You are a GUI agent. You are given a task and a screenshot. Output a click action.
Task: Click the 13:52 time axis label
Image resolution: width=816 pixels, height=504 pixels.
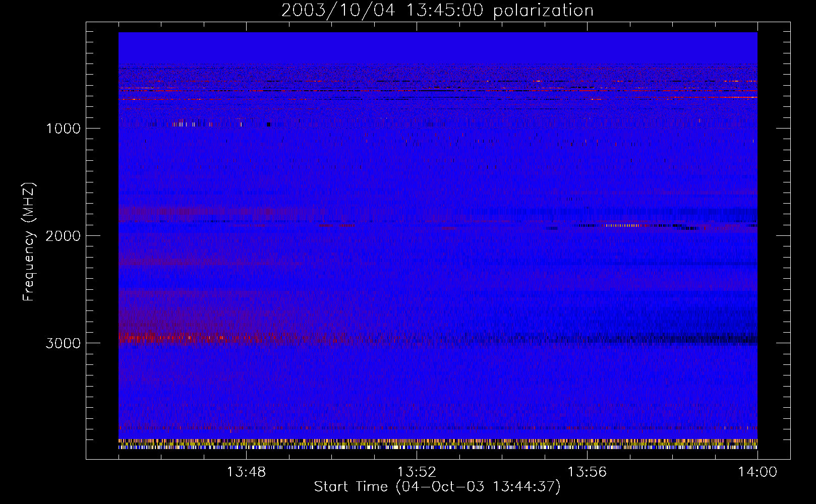(x=417, y=472)
